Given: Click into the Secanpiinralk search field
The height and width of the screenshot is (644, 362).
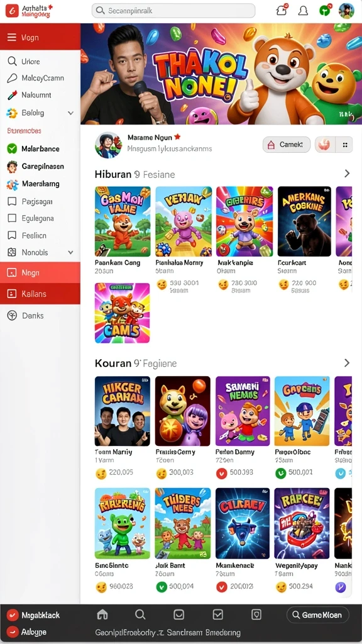Looking at the screenshot, I should pyautogui.click(x=173, y=11).
